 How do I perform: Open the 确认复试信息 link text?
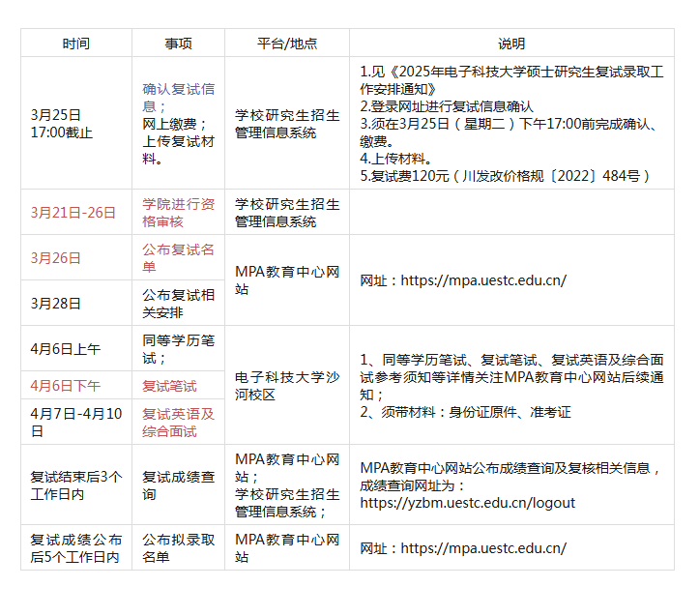(178, 98)
